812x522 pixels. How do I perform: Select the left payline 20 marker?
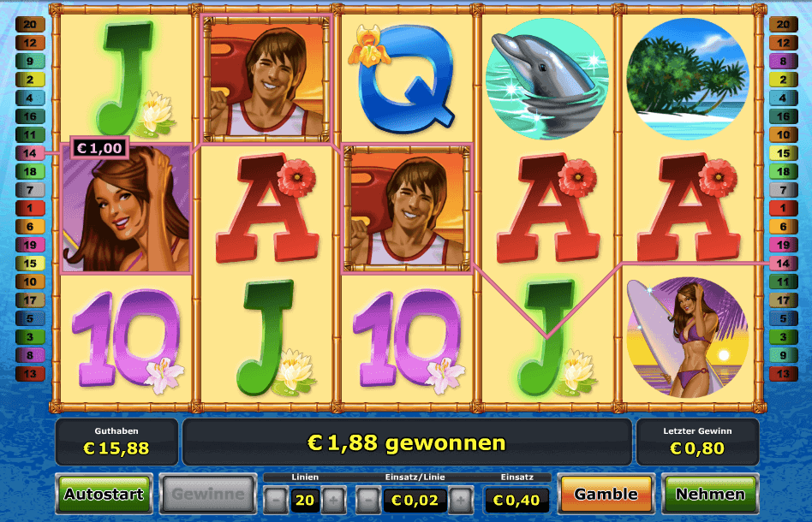[x=30, y=24]
